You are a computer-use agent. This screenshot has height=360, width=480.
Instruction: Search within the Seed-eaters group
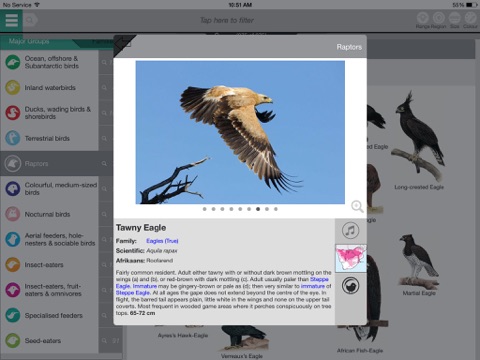tap(104, 340)
